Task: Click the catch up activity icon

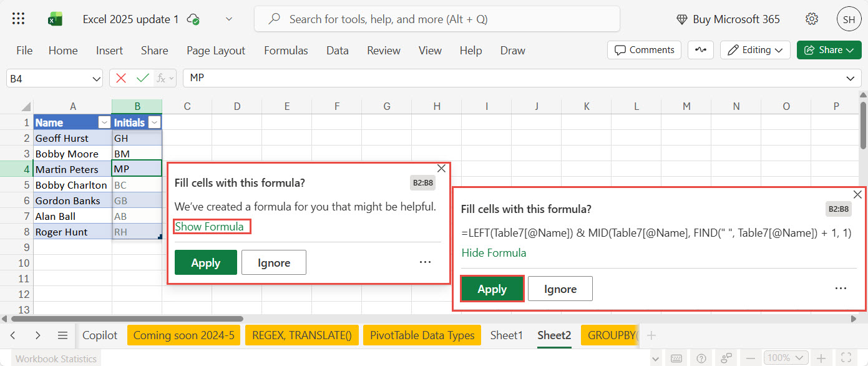Action: click(x=701, y=50)
